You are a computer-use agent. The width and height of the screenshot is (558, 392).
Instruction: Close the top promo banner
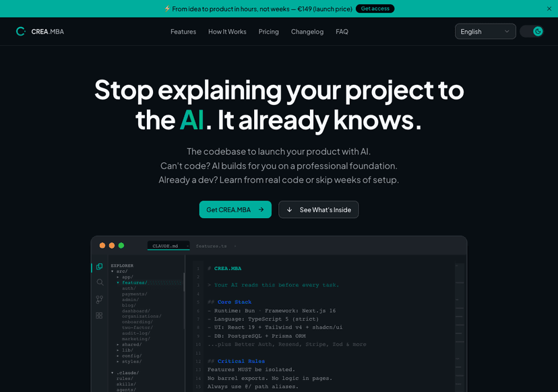click(549, 9)
